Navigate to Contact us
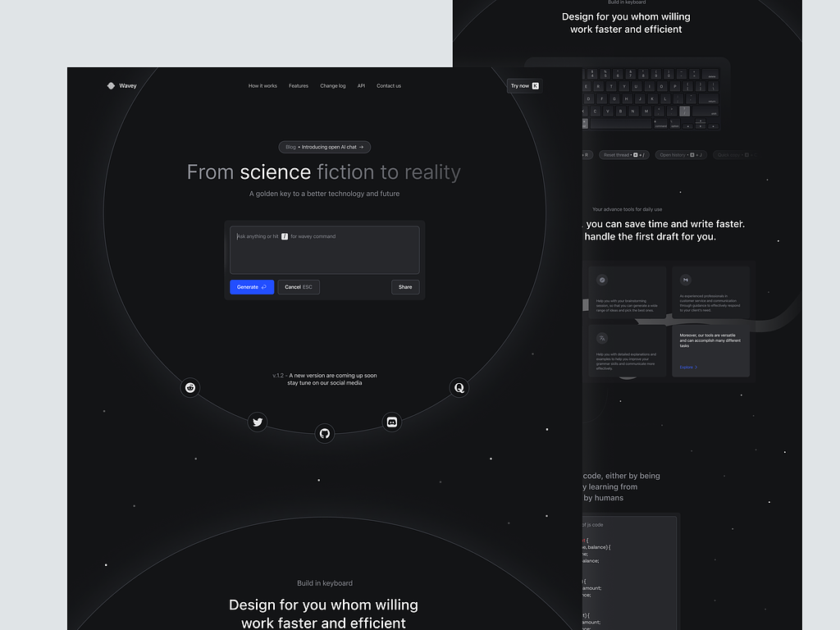The height and width of the screenshot is (630, 840). pos(389,85)
